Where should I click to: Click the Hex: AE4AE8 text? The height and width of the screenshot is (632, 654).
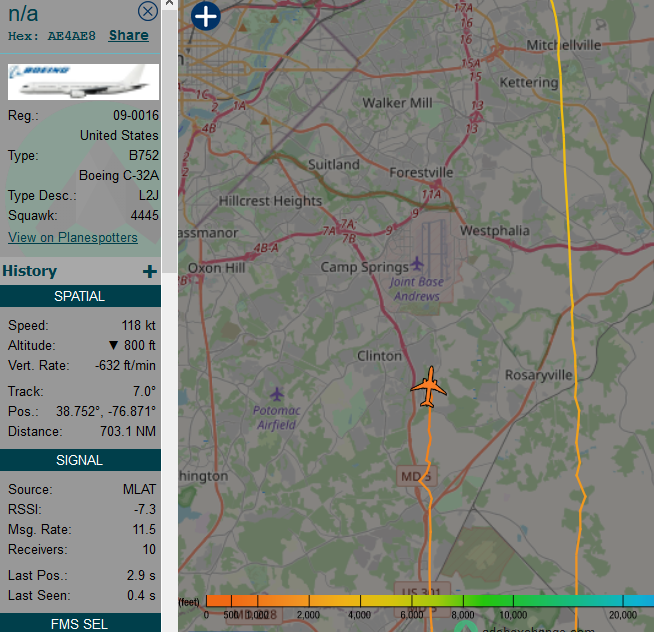tap(52, 36)
